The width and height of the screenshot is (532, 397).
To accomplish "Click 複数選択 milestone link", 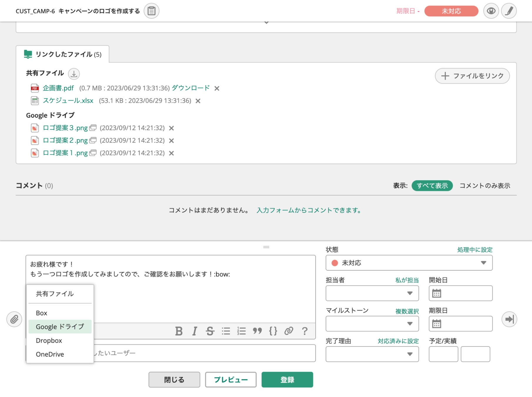I will [x=407, y=311].
